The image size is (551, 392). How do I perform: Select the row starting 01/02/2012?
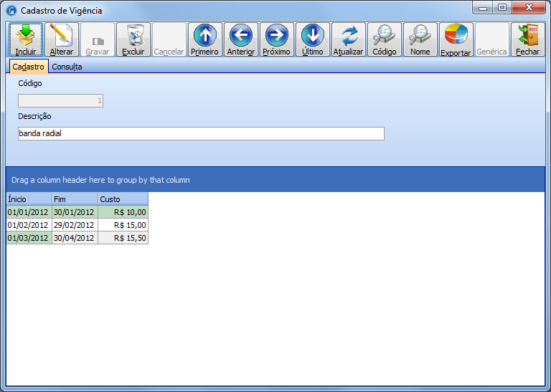pyautogui.click(x=29, y=225)
